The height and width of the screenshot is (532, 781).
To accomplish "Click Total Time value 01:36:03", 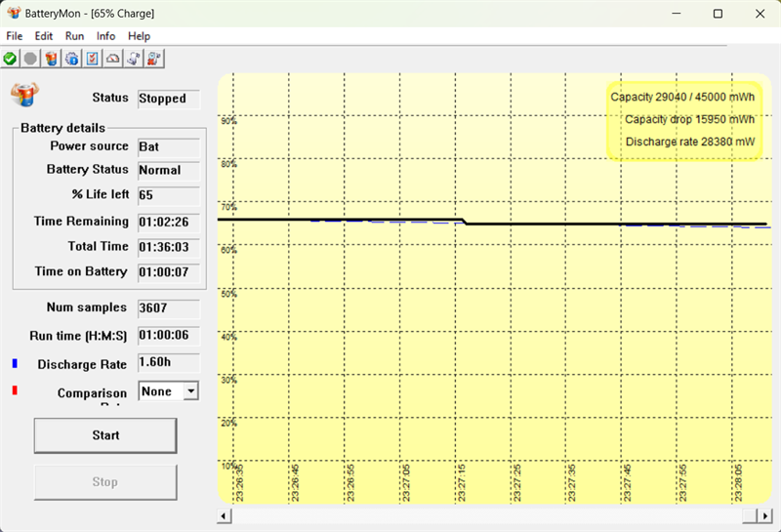I will (x=169, y=247).
